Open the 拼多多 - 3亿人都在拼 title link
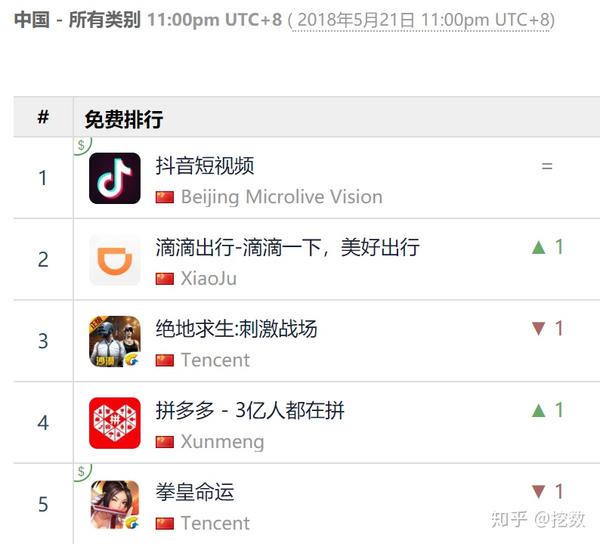 [x=250, y=410]
